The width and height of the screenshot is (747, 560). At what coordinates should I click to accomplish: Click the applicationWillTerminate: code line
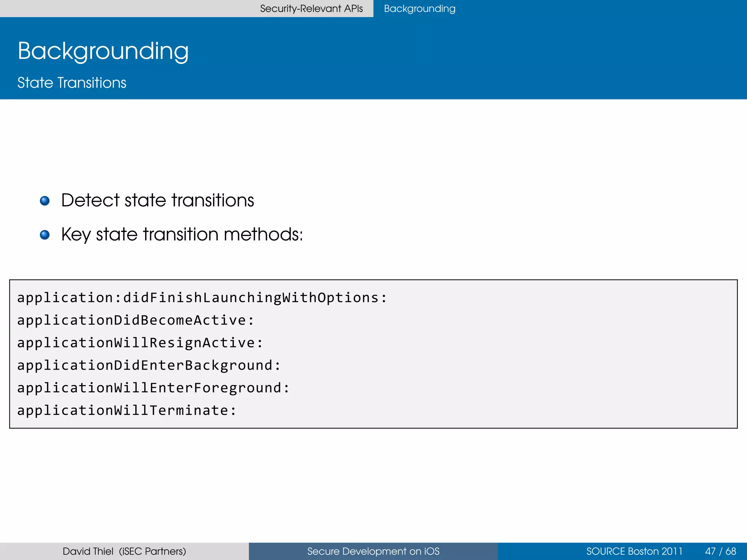[x=127, y=411]
